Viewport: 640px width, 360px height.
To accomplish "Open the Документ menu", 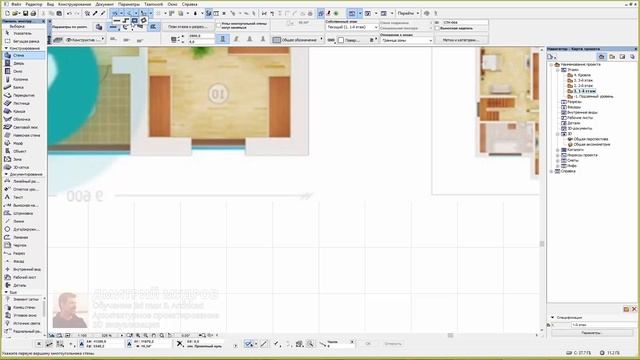I will pos(104,4).
